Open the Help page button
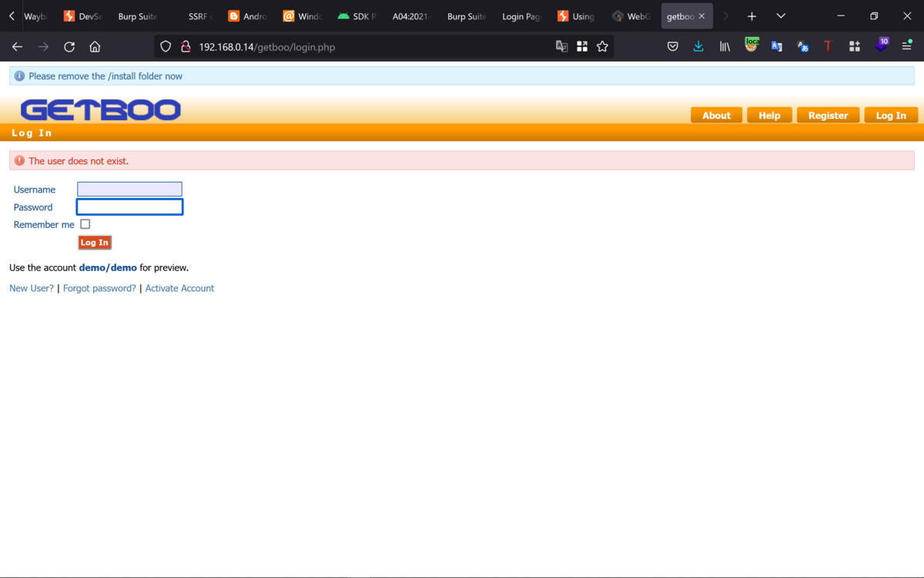The height and width of the screenshot is (578, 924). pos(769,116)
